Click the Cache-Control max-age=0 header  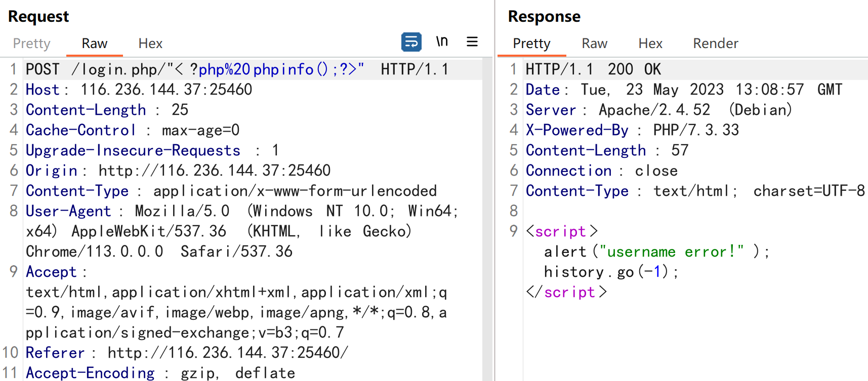point(133,130)
